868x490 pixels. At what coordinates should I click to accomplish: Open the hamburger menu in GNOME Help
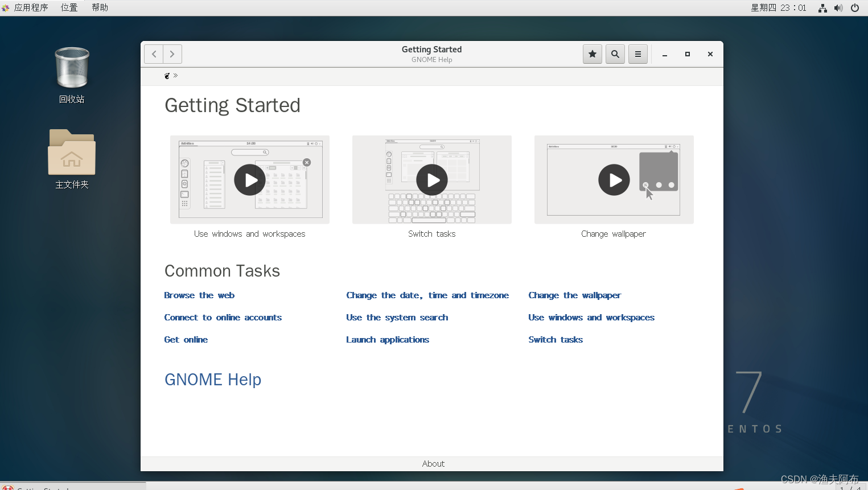coord(638,54)
